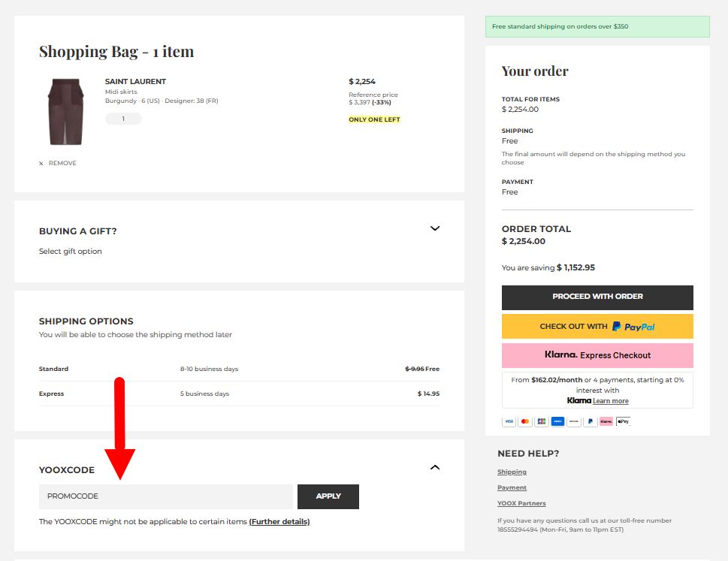Click inside the PROMOCODE input field
Image resolution: width=728 pixels, height=561 pixels.
pos(165,496)
